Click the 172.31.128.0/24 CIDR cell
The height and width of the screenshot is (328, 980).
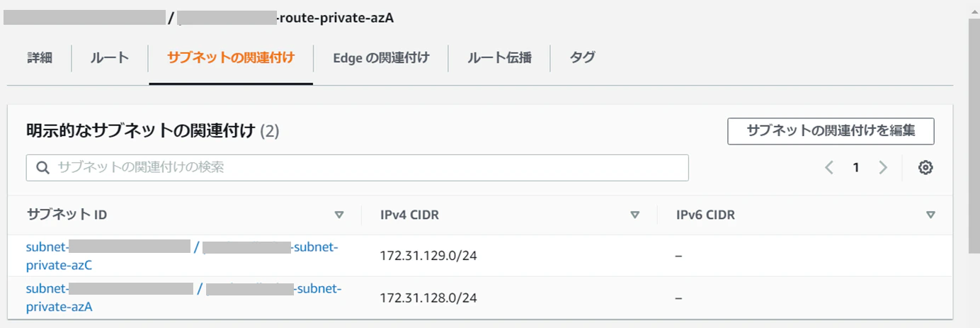[x=428, y=298]
